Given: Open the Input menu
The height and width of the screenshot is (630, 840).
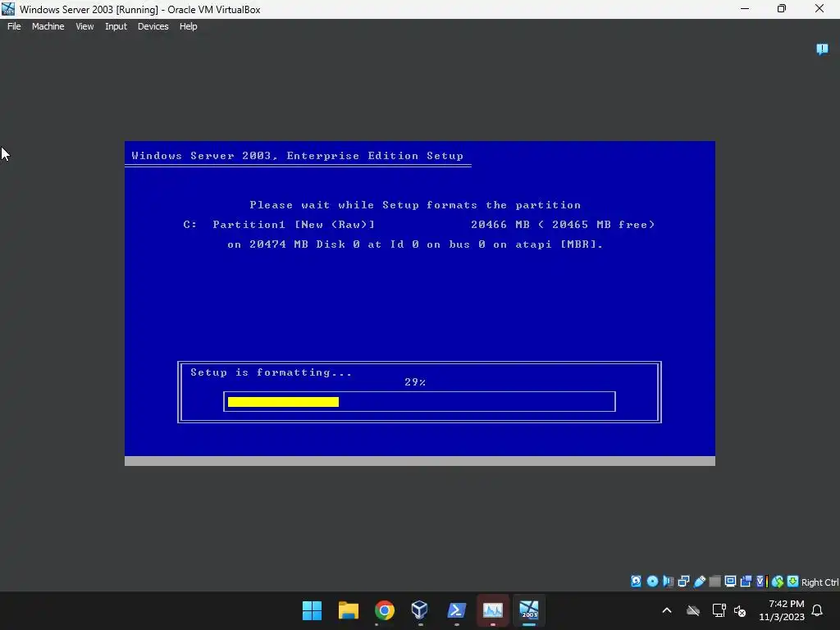Looking at the screenshot, I should (x=116, y=26).
